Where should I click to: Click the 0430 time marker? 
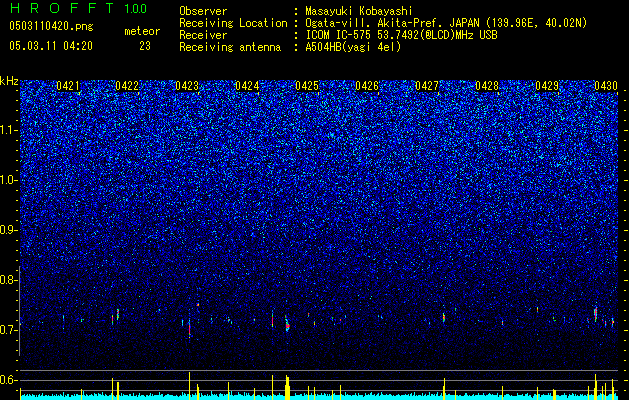(606, 86)
